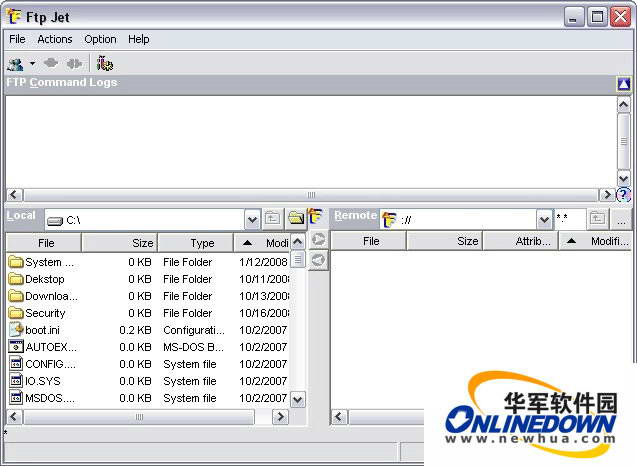Screen dimensions: 637x466
Task: Sort remote list by Size column
Action: pos(444,241)
